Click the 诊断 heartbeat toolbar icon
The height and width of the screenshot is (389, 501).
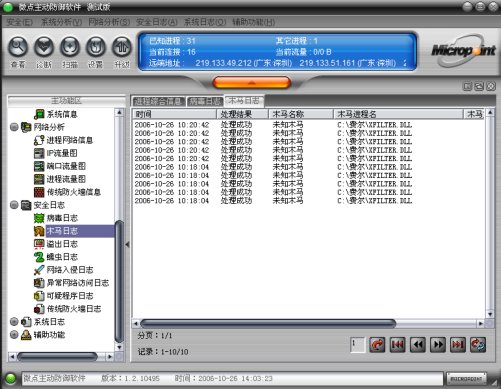[x=44, y=47]
